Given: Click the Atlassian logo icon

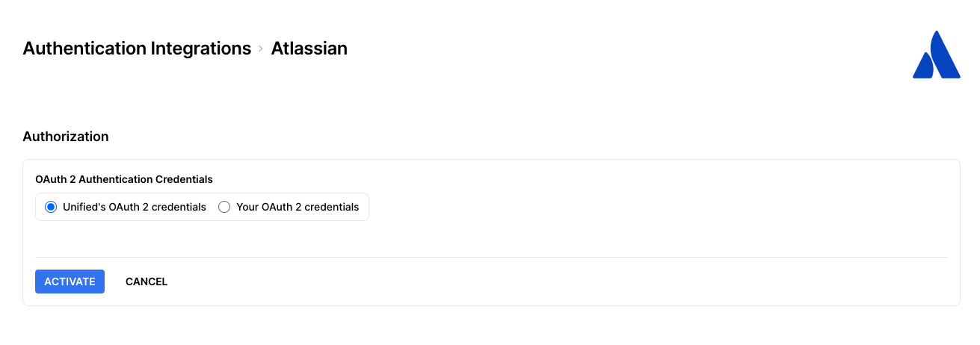Looking at the screenshot, I should coord(936,55).
